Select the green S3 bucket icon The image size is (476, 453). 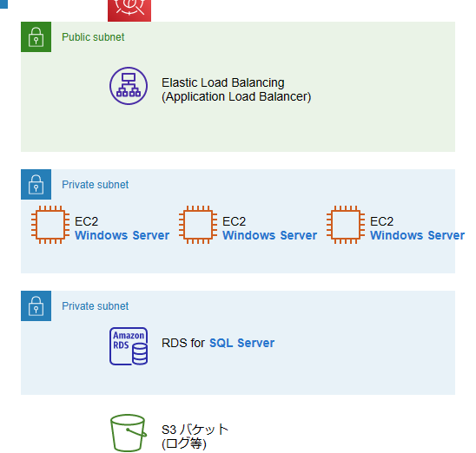click(129, 433)
